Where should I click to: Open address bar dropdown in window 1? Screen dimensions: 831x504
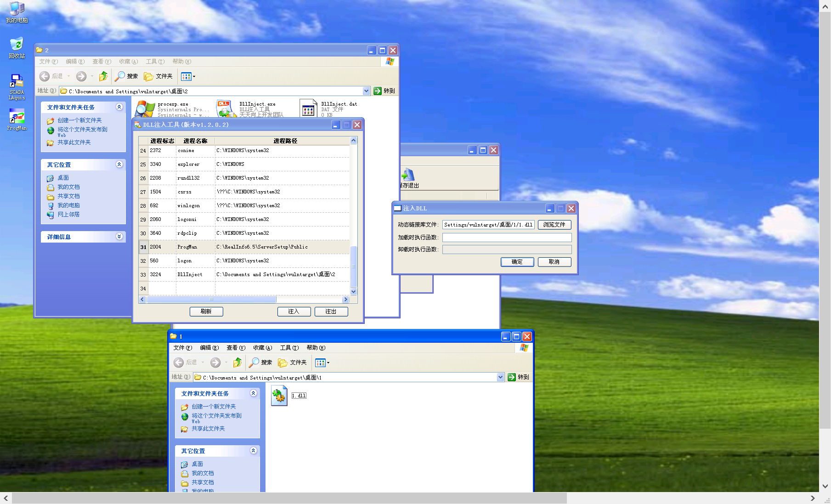(500, 377)
